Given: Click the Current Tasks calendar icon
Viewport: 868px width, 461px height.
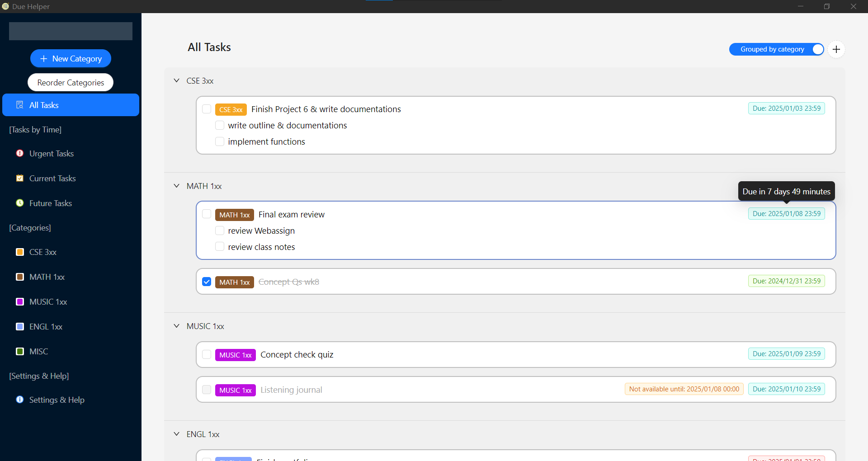Looking at the screenshot, I should pos(20,178).
